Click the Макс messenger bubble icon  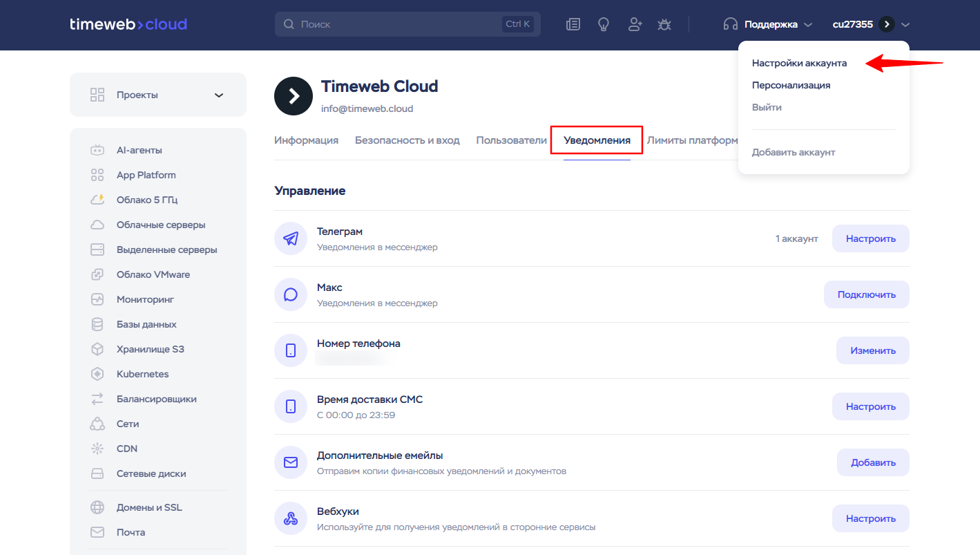291,294
